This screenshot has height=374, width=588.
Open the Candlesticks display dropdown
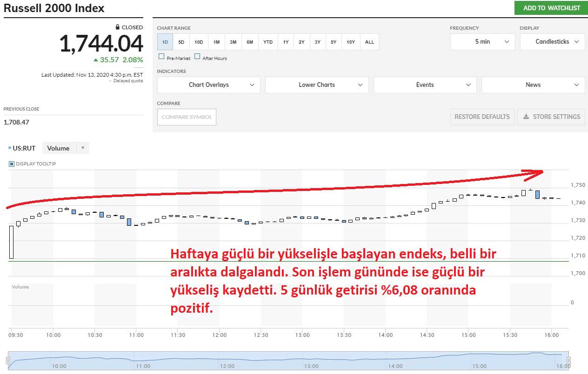[x=552, y=42]
